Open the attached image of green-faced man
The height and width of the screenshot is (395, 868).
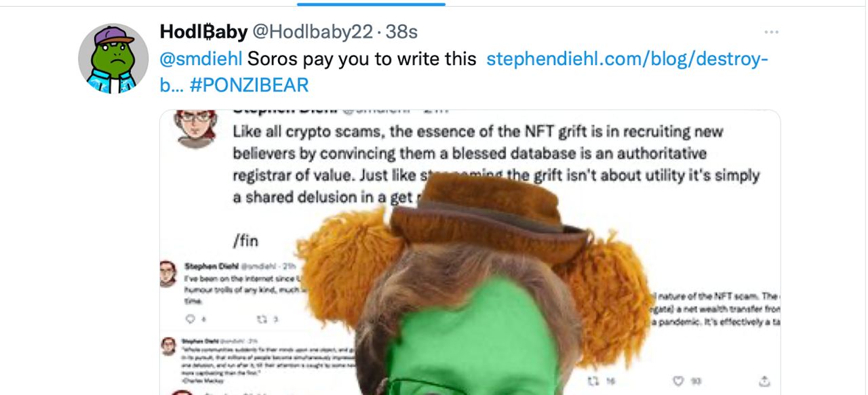(470, 252)
